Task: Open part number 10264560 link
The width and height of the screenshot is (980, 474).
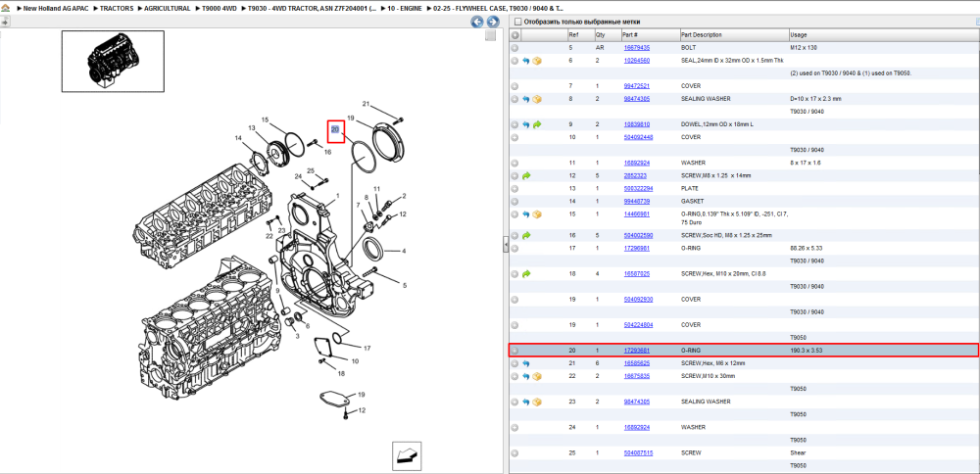Action: [636, 61]
